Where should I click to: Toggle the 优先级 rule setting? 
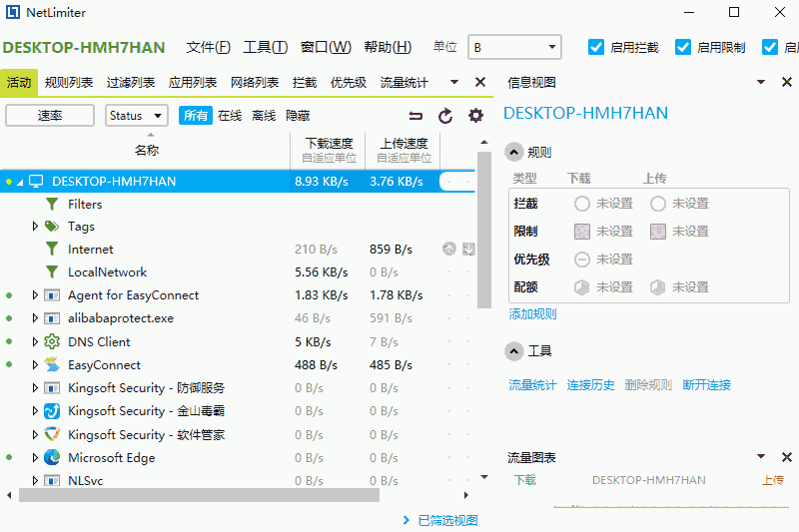581,260
